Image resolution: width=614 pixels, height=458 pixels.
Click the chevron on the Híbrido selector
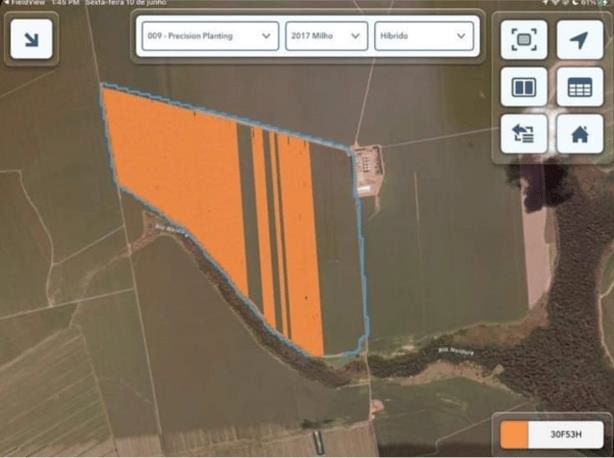461,37
